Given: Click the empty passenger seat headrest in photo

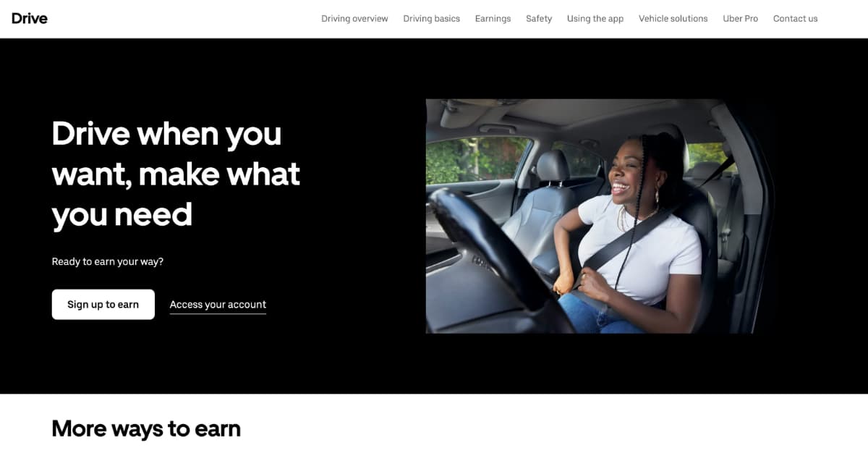Looking at the screenshot, I should tap(553, 167).
